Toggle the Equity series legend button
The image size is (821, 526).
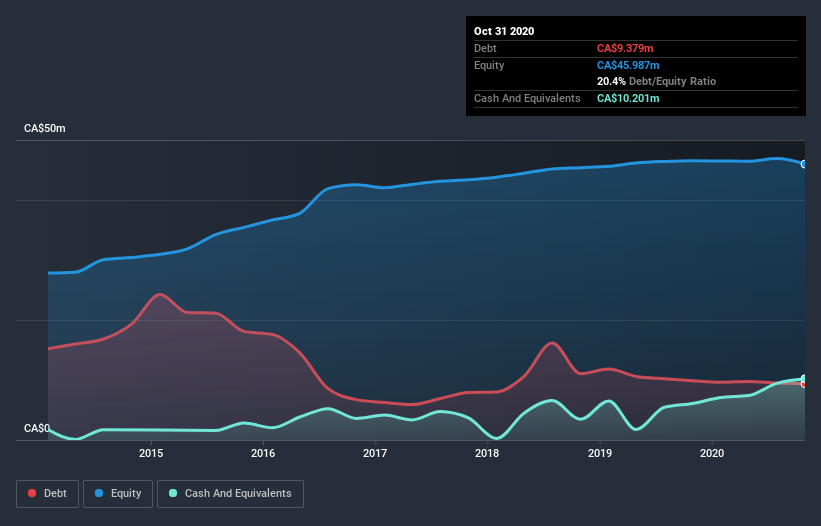click(118, 494)
